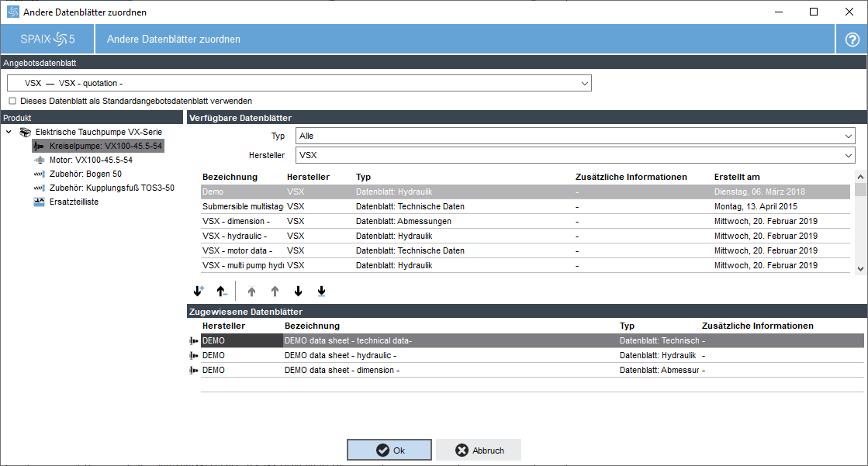Image resolution: width=868 pixels, height=466 pixels.
Task: Enable 'Dieses Datenblatt als Standardangebotsdatenblatt verwenden' checkbox
Action: [12, 101]
